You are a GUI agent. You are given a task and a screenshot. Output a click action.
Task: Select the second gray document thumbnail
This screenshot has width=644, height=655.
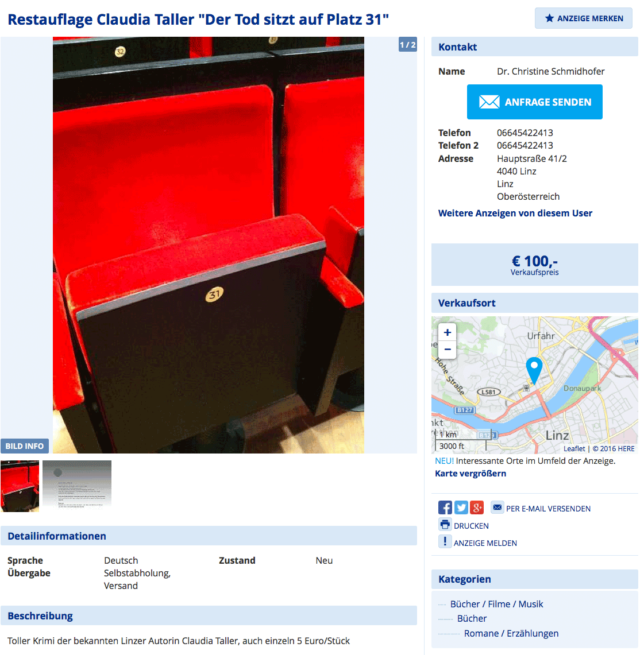[x=77, y=486]
